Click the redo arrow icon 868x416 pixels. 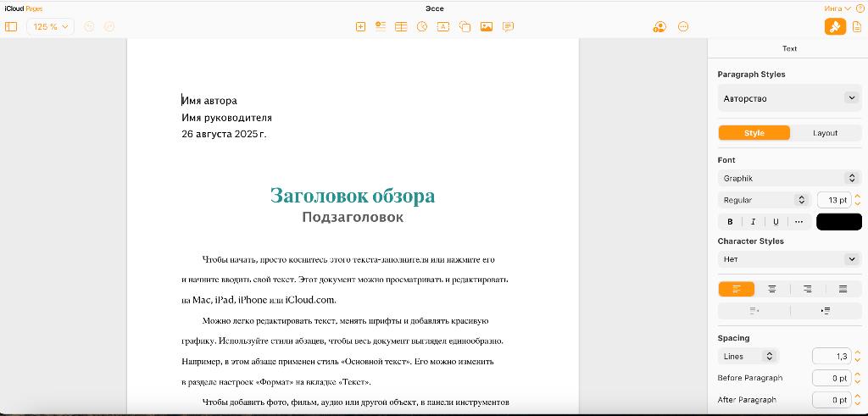pyautogui.click(x=109, y=26)
